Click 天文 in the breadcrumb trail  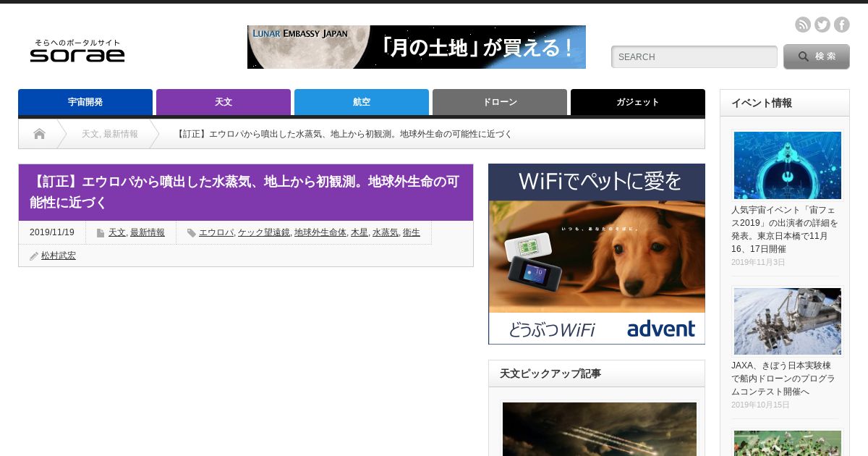pos(90,134)
